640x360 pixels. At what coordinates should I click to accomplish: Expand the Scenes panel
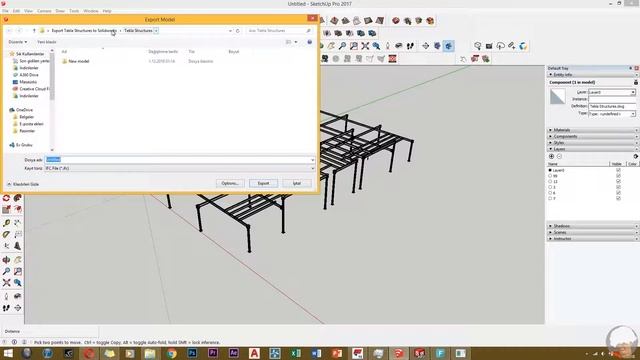tap(593, 232)
